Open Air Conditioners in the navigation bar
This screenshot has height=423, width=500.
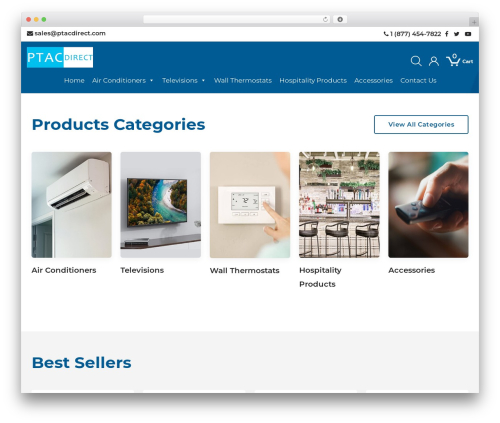point(119,80)
